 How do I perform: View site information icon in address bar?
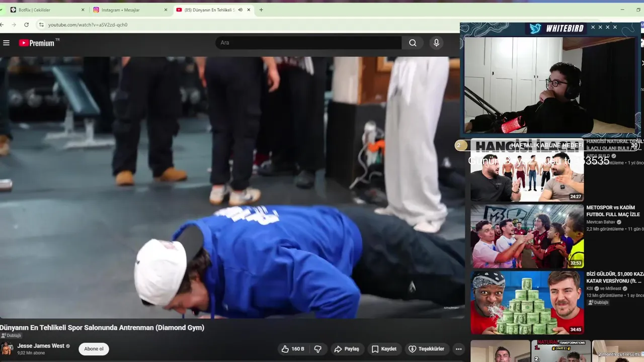pos(42,25)
